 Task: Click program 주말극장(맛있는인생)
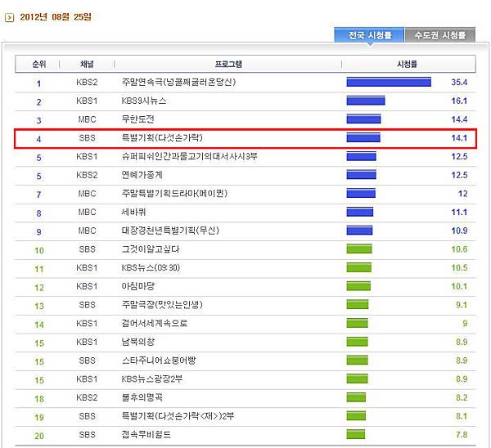162,305
